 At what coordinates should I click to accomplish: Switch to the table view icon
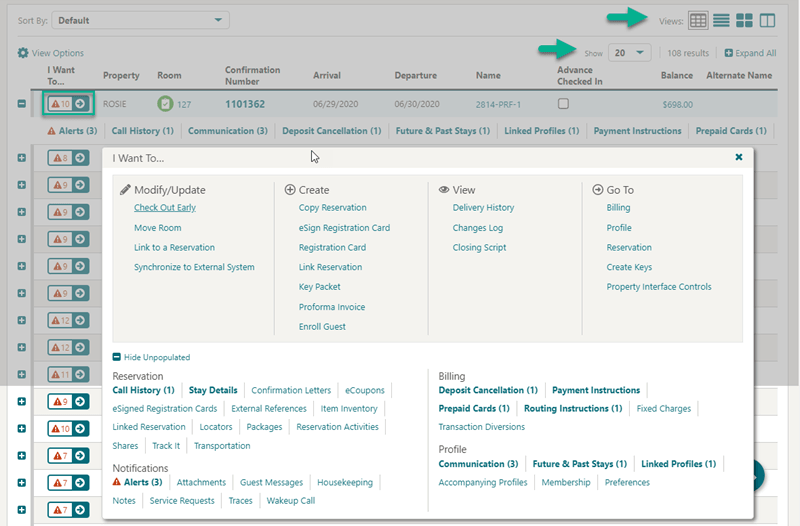tap(699, 20)
